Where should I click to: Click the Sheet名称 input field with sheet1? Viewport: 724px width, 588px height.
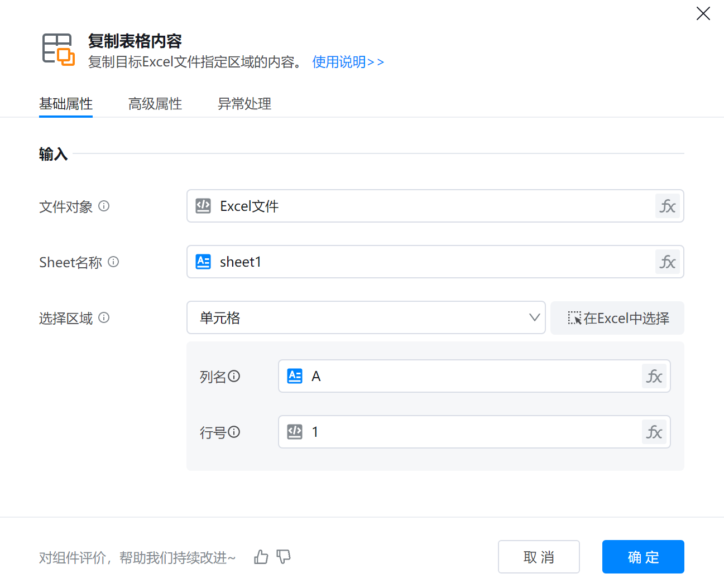click(x=424, y=262)
